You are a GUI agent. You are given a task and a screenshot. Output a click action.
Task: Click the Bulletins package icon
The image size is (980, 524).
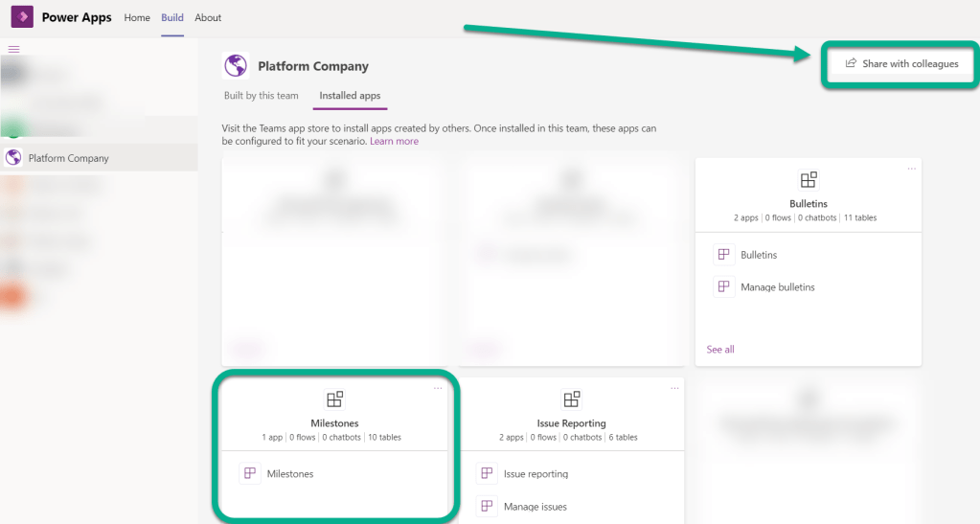pyautogui.click(x=809, y=180)
